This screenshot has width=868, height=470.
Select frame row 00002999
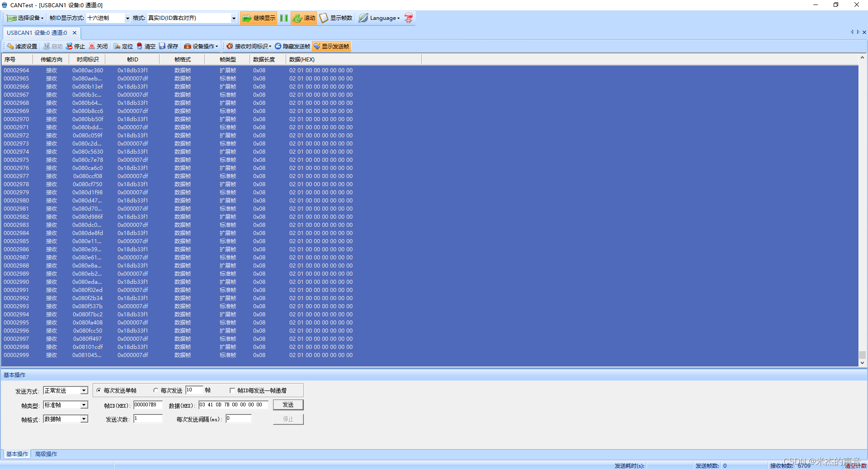pyautogui.click(x=430, y=355)
